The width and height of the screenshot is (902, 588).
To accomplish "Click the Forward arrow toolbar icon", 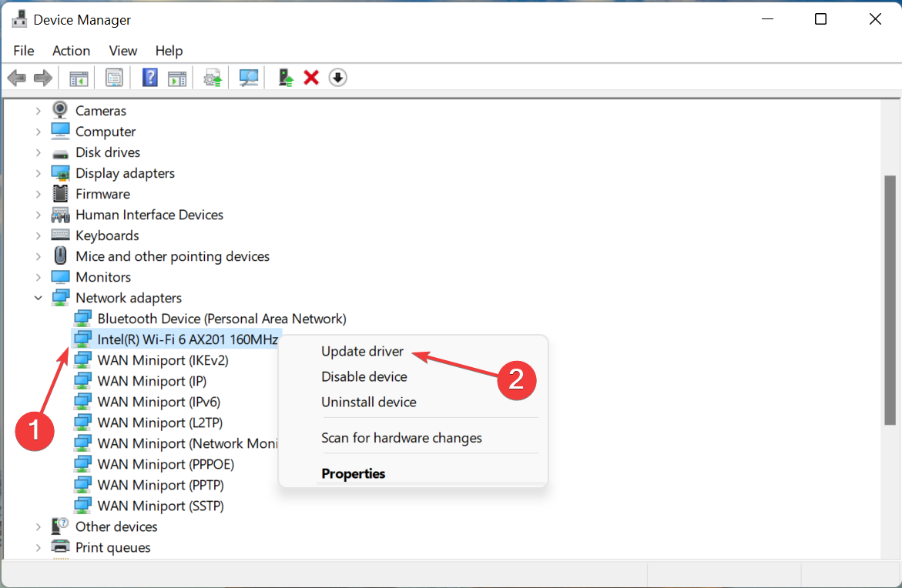I will point(43,78).
